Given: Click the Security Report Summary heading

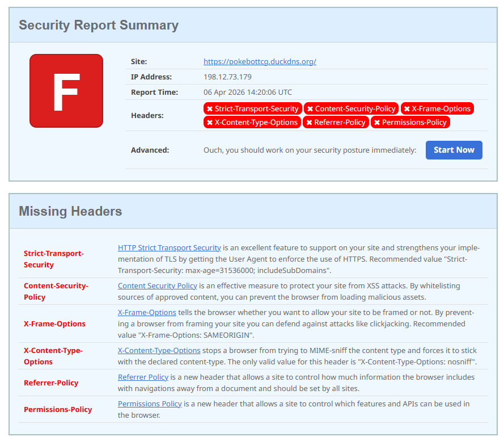Looking at the screenshot, I should coord(99,25).
